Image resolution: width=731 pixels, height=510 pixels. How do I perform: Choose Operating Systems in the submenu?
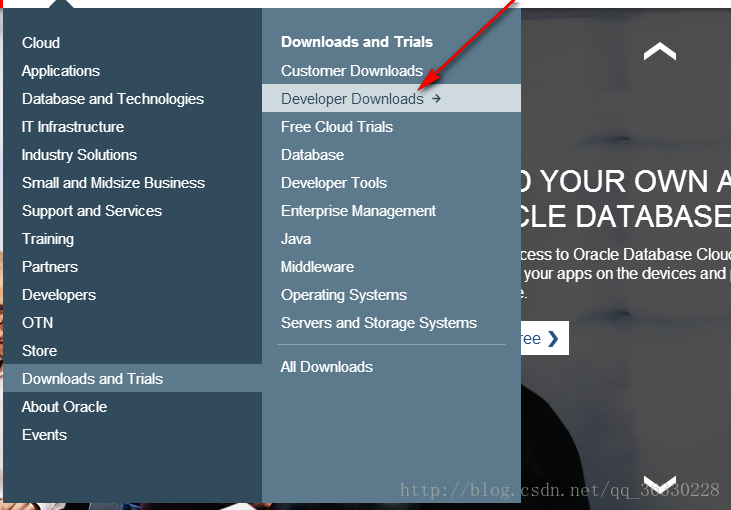tap(344, 295)
